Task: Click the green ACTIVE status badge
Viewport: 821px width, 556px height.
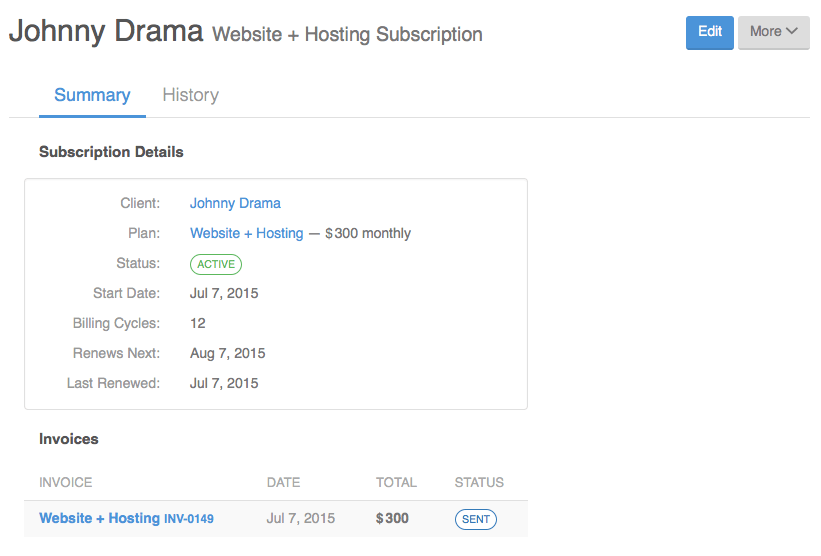Action: click(216, 264)
